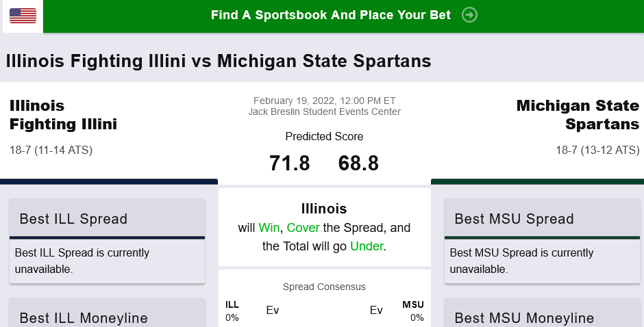Click the Michigan State predicted score 68.8
This screenshot has height=327, width=644.
[x=358, y=163]
